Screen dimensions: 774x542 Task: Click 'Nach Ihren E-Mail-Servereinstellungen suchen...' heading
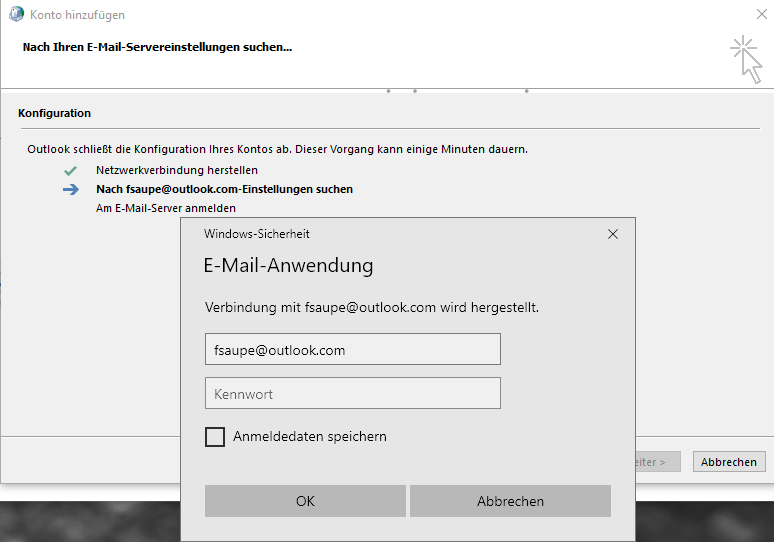tap(157, 47)
